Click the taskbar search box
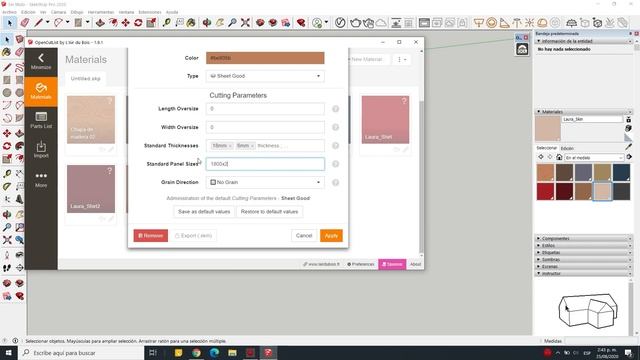This screenshot has width=640, height=360. click(x=81, y=353)
